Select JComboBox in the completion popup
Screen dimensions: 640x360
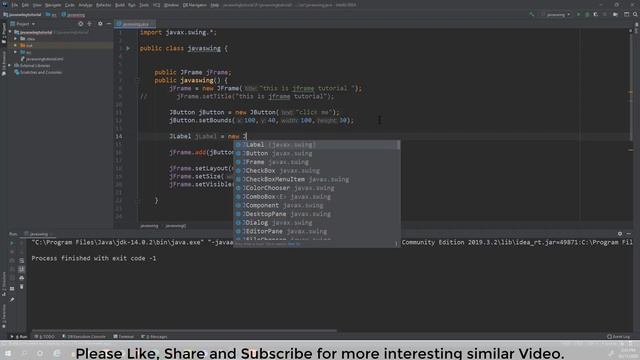pyautogui.click(x=316, y=197)
